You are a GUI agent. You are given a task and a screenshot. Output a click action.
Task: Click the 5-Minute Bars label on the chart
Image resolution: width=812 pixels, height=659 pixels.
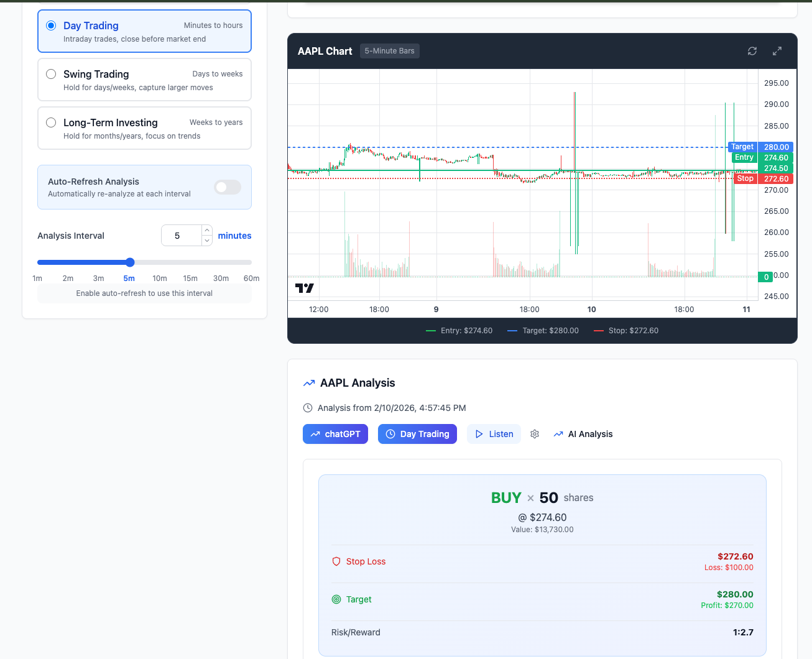[x=389, y=51]
